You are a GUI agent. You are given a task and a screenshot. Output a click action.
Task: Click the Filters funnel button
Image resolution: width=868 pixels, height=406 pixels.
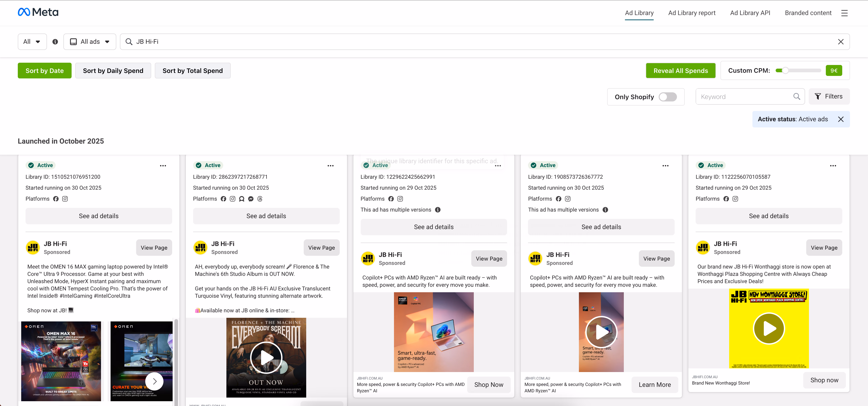click(829, 97)
